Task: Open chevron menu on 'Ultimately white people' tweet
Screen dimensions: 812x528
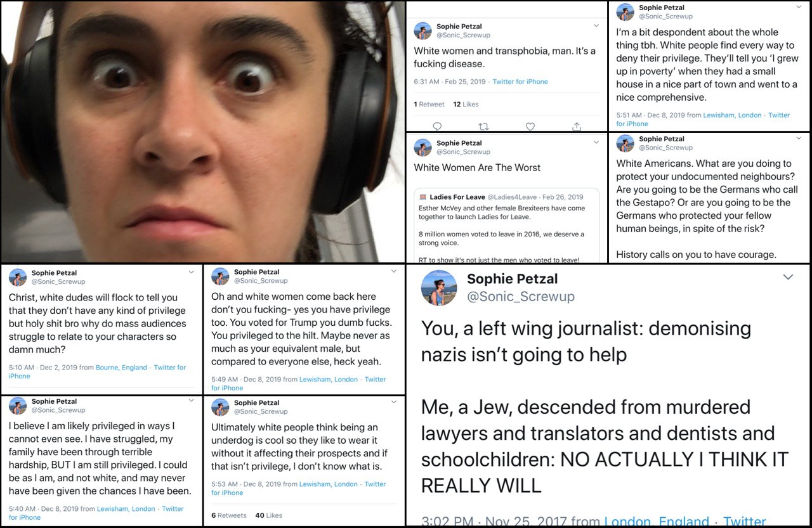Action: pos(393,401)
